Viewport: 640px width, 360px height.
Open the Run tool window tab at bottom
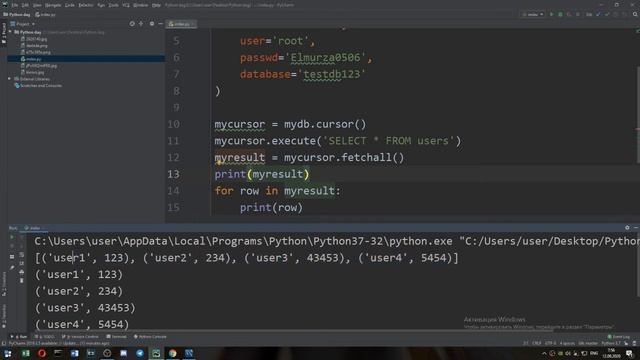tap(19, 337)
